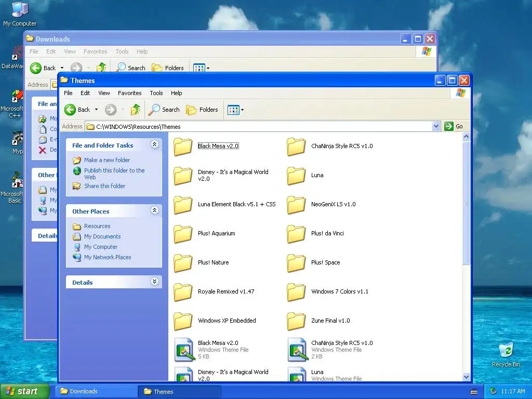Click the Start button
The width and height of the screenshot is (532, 399).
coord(24,392)
